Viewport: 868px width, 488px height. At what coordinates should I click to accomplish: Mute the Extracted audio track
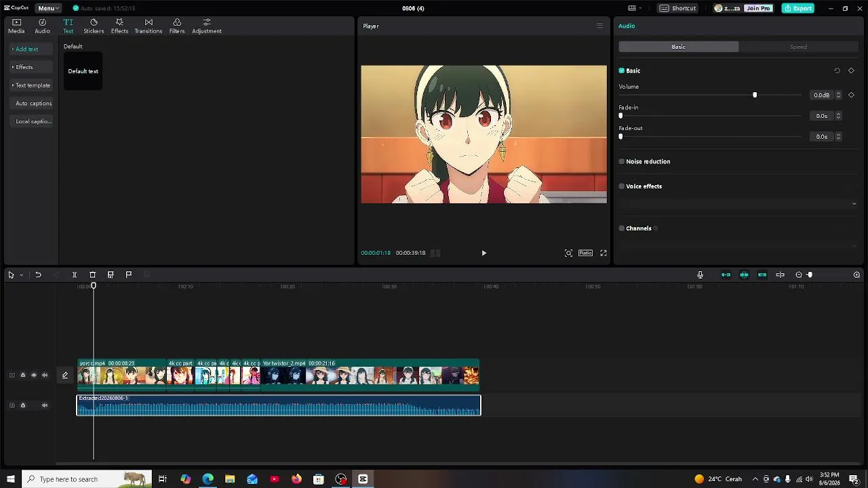coord(45,405)
